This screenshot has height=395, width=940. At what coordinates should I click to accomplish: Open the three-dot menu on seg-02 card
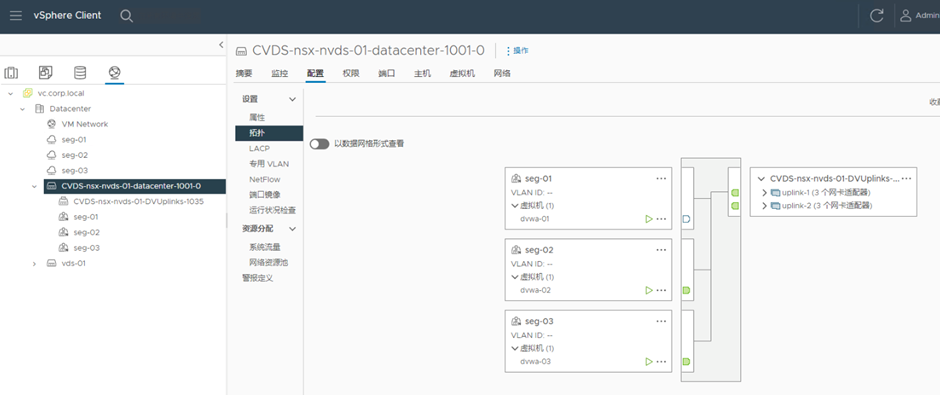click(661, 250)
